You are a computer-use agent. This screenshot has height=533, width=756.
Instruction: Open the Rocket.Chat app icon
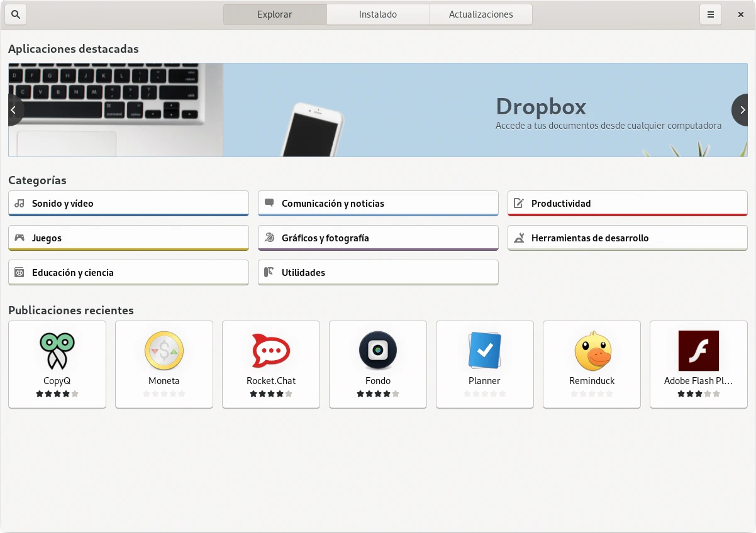(x=271, y=351)
